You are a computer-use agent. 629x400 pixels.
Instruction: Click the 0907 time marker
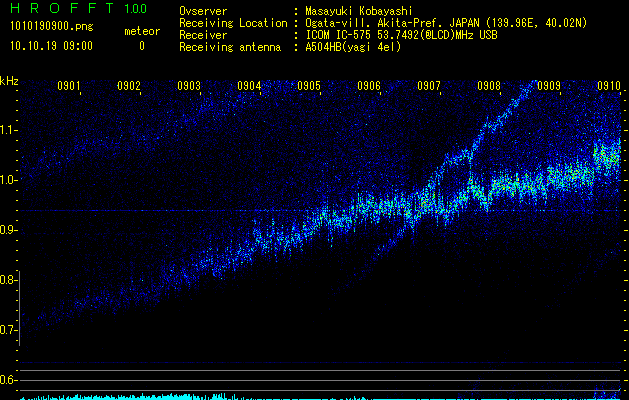click(x=429, y=86)
